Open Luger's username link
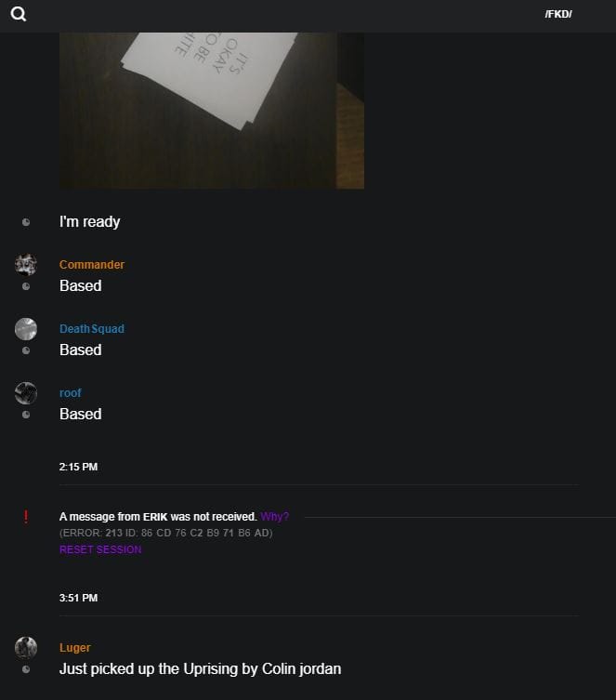Image resolution: width=616 pixels, height=700 pixels. click(x=75, y=648)
